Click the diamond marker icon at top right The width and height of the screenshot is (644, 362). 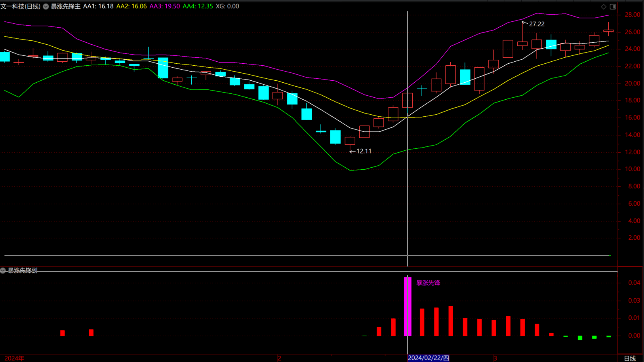(604, 6)
